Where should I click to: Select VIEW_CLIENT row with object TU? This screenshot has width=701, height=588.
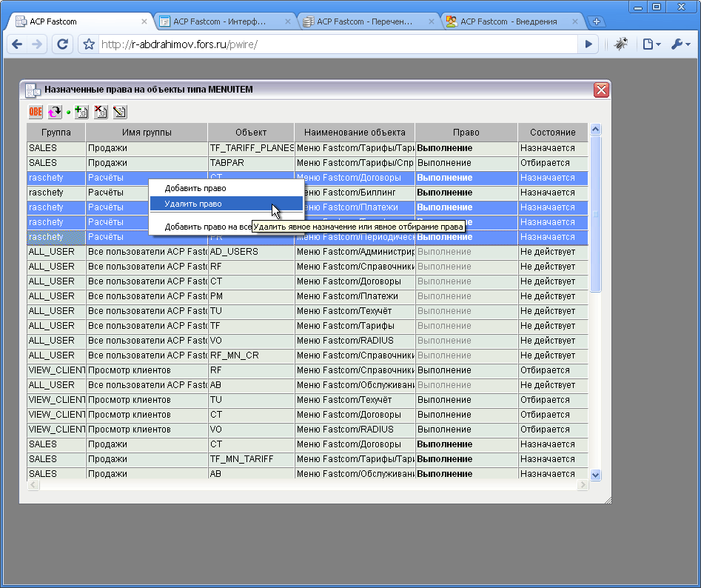308,400
